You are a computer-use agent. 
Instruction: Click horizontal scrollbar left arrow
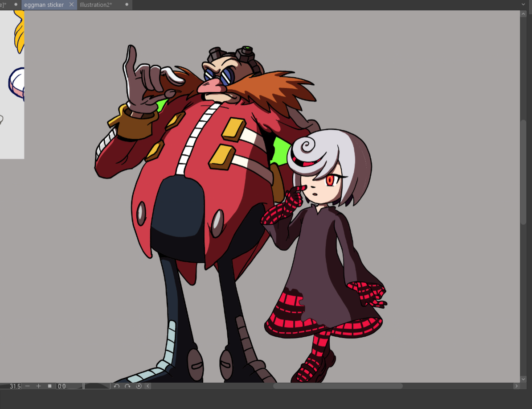[148, 386]
